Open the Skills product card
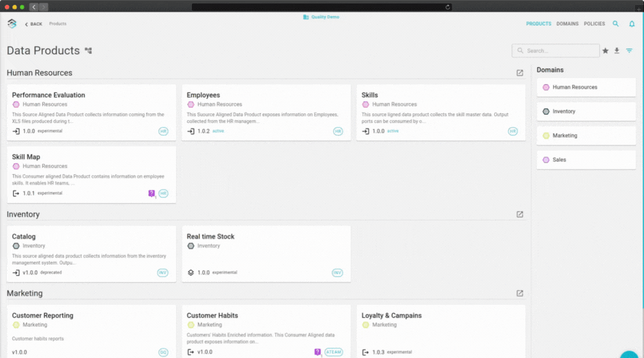Viewport: 644px width, 358px height. pos(440,113)
